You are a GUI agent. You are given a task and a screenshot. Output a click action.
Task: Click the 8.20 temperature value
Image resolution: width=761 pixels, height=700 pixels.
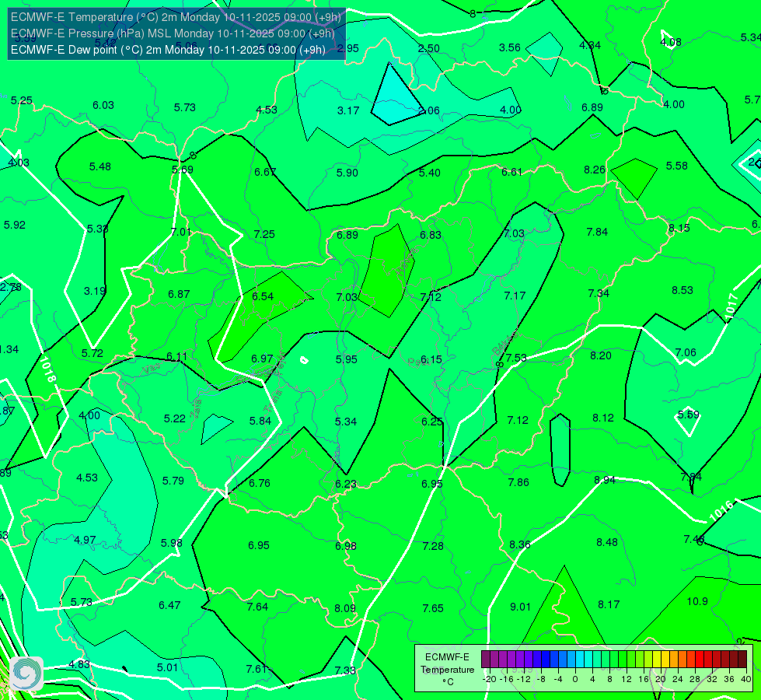(601, 355)
